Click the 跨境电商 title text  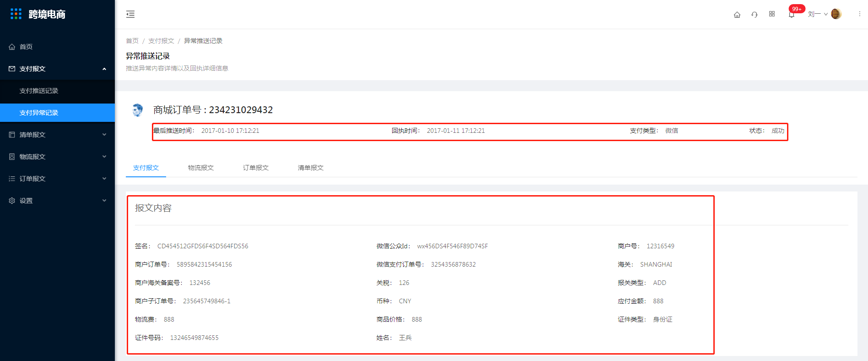point(47,14)
